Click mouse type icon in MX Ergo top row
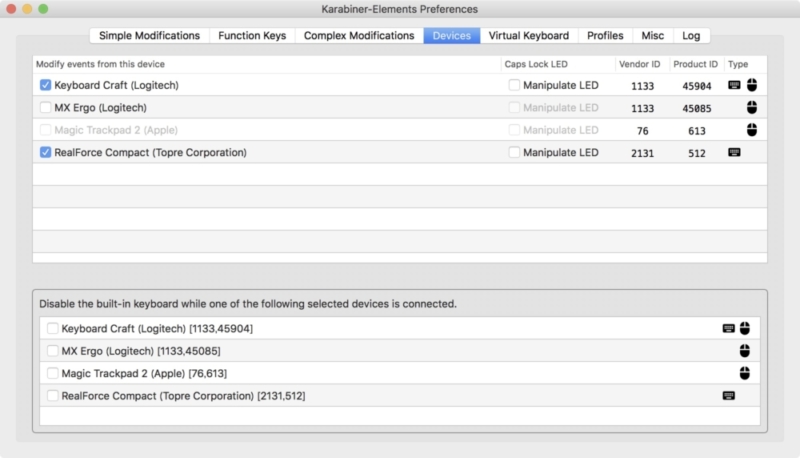 (752, 108)
